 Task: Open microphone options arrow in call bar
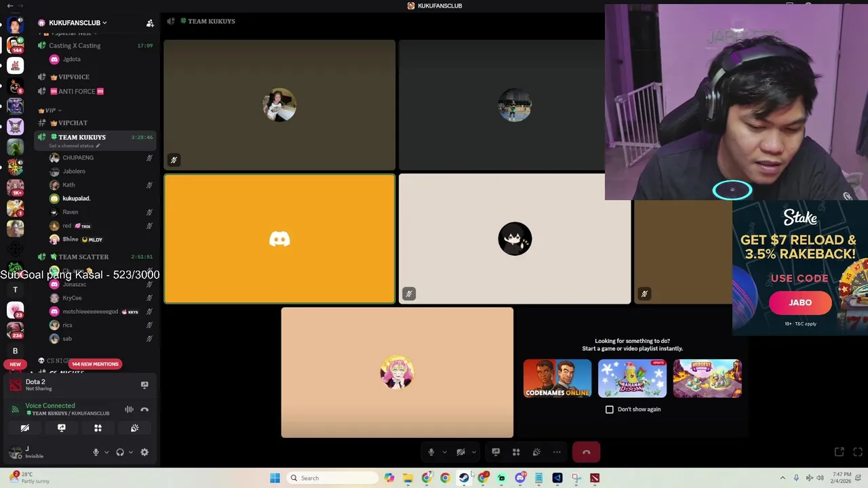click(x=444, y=452)
